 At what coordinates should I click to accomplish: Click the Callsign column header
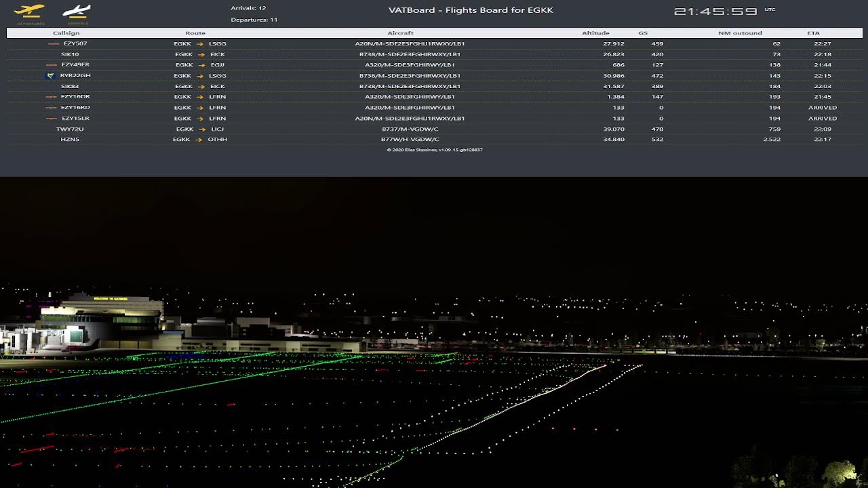pos(66,33)
